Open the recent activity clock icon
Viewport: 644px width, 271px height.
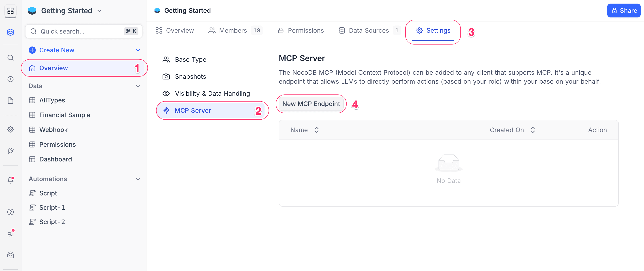point(11,79)
